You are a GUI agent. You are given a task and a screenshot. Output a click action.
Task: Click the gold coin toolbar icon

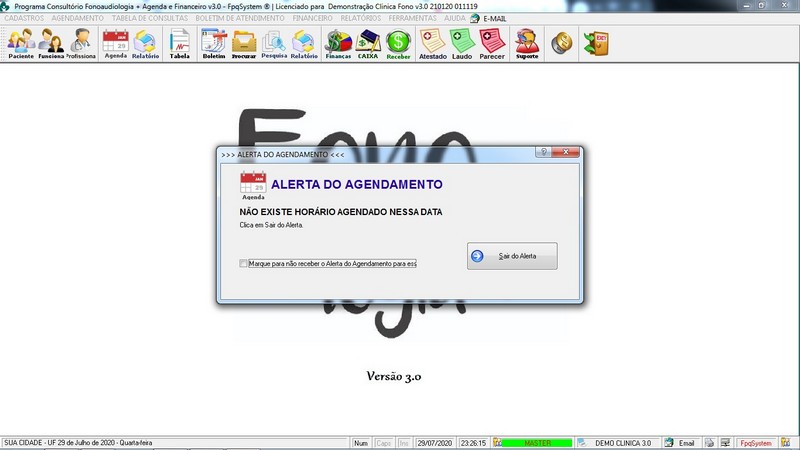pos(562,43)
